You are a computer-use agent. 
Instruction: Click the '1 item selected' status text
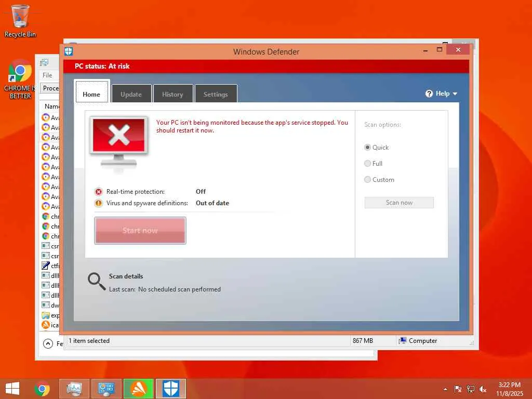(89, 341)
